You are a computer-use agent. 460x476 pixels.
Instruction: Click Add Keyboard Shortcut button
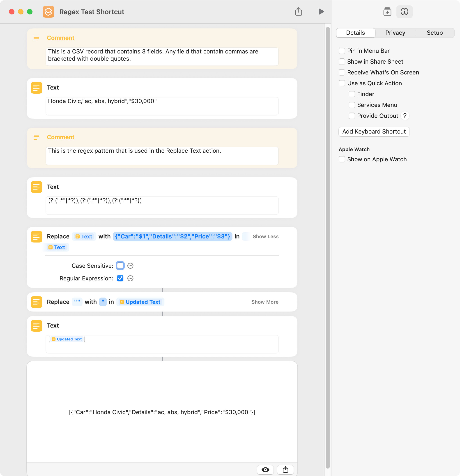(x=374, y=132)
